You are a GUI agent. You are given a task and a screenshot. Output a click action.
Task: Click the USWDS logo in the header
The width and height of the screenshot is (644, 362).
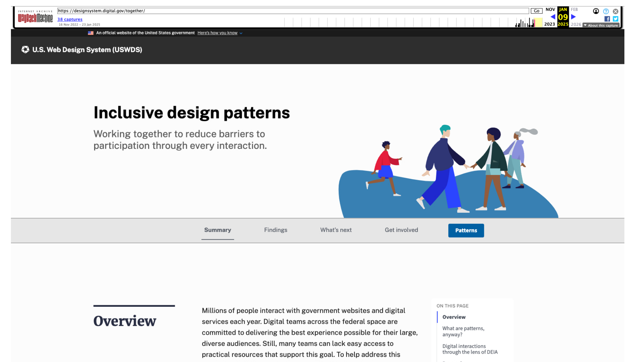pos(25,50)
